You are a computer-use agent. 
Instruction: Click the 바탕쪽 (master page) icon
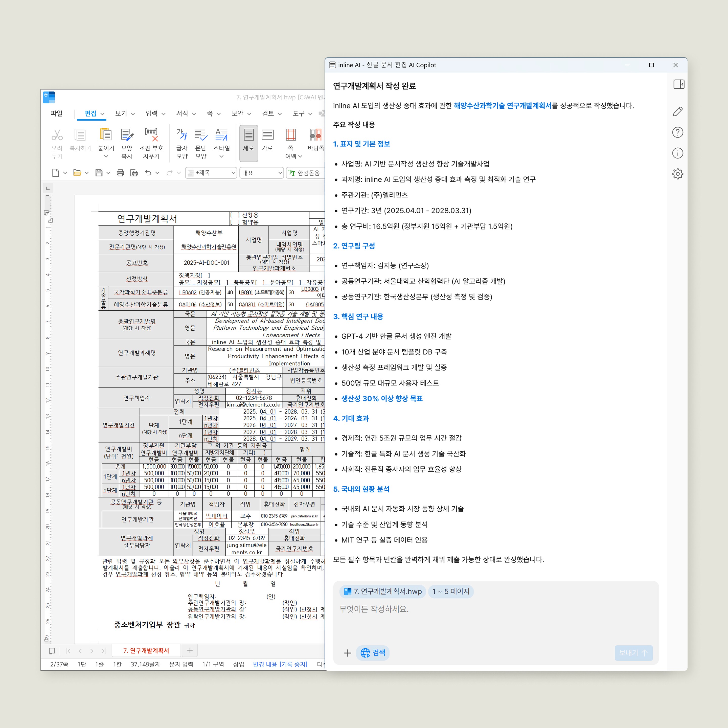pos(315,134)
